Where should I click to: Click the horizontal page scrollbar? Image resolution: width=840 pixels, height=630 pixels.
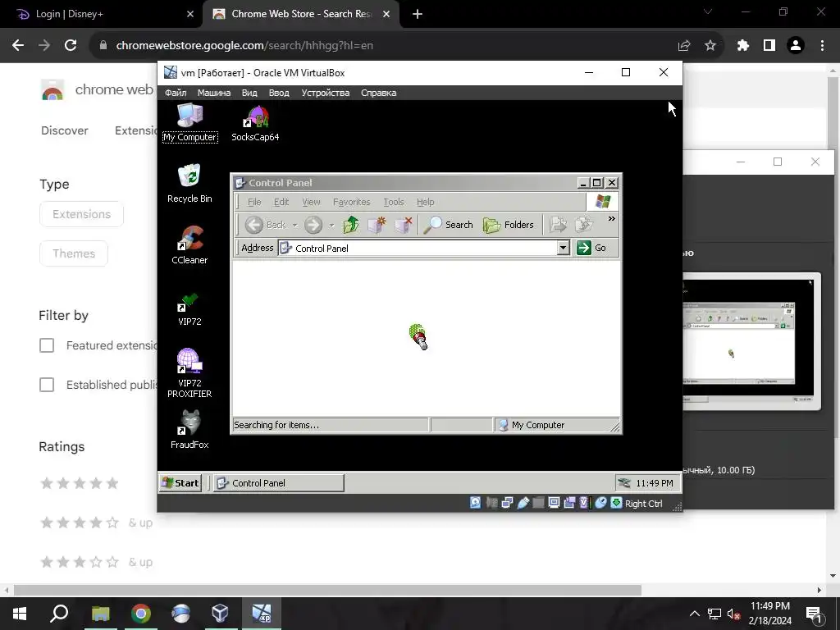point(328,591)
